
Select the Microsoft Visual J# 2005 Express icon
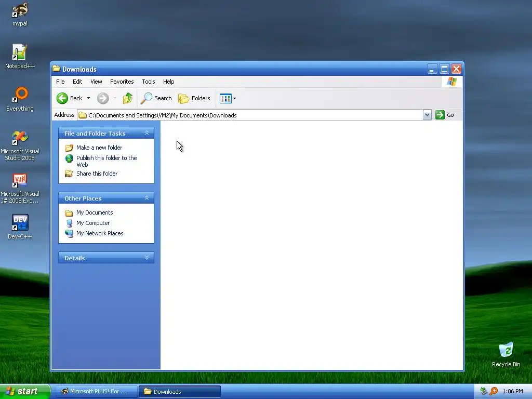click(20, 188)
